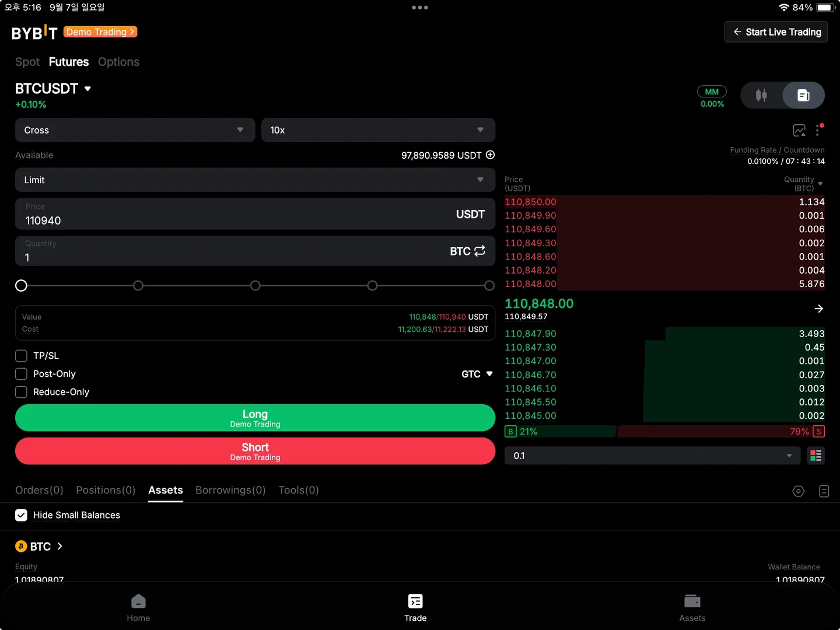Toggle the BTC quantity unit swap icon
Viewport: 840px width, 630px height.
click(480, 251)
